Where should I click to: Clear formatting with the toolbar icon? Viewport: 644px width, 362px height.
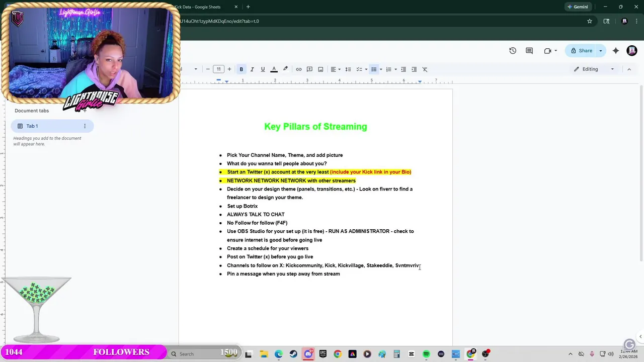point(425,69)
